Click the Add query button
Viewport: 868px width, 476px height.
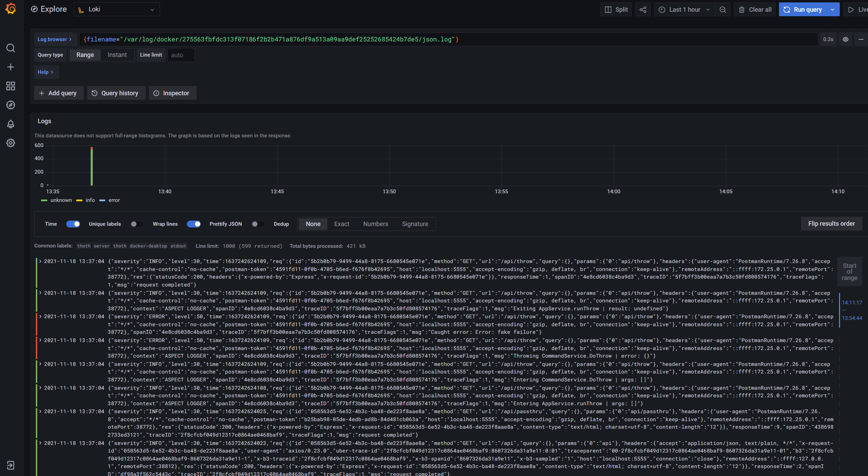59,93
